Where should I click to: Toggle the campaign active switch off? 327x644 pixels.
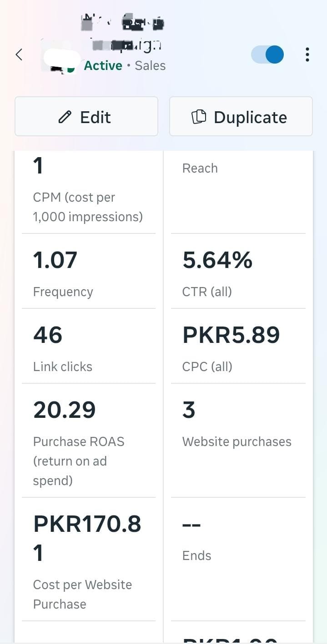(x=267, y=55)
